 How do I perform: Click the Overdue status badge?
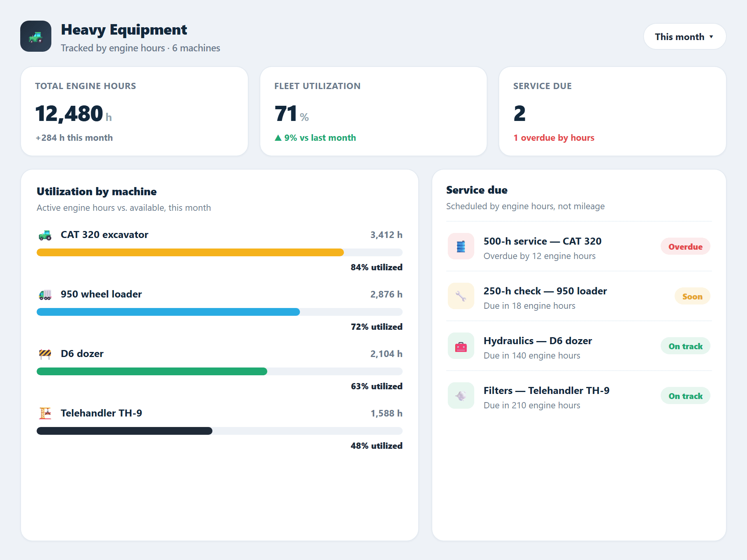pyautogui.click(x=685, y=247)
